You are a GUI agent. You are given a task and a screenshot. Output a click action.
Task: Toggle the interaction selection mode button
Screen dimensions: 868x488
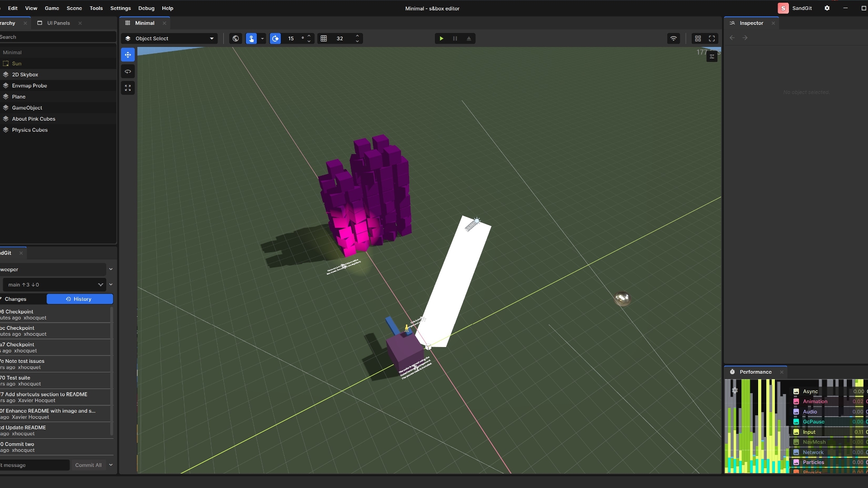251,38
